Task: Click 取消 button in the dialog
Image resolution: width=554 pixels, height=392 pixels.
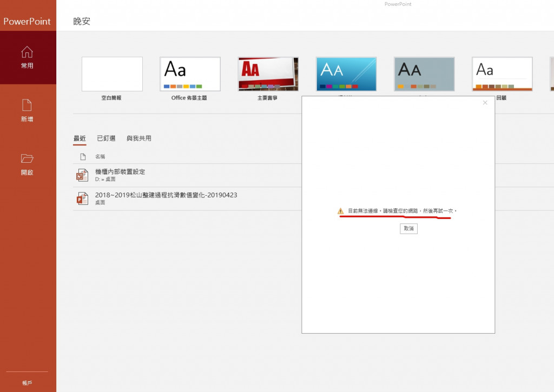Action: pyautogui.click(x=409, y=229)
